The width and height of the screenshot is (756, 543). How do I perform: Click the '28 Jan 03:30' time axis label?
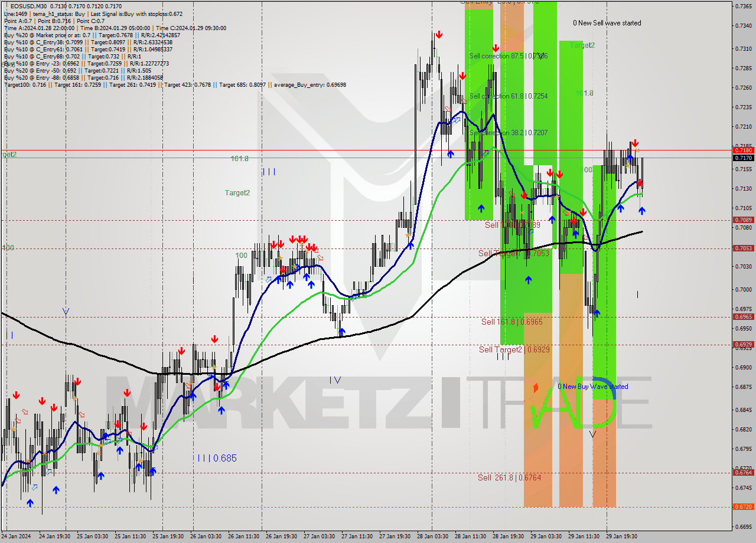pos(433,537)
